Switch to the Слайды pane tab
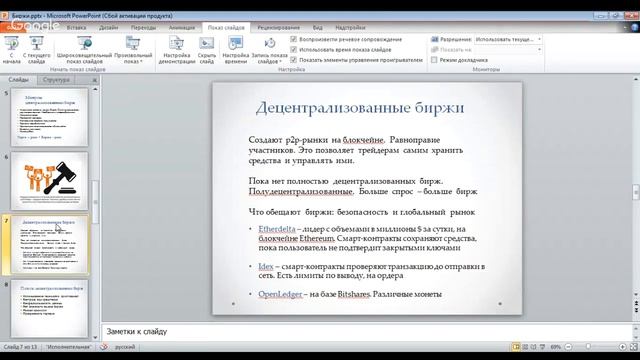Screen dimensions: 640x360 click(x=18, y=80)
